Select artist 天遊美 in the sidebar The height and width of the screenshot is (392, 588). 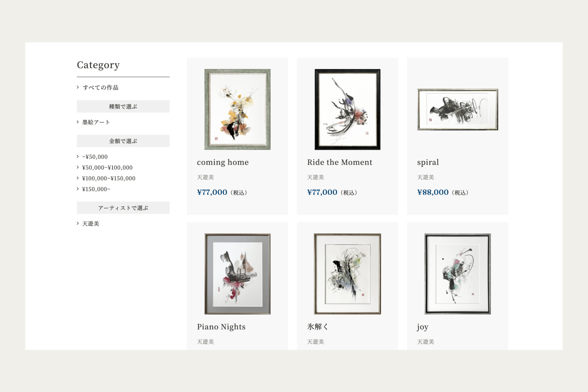click(91, 224)
